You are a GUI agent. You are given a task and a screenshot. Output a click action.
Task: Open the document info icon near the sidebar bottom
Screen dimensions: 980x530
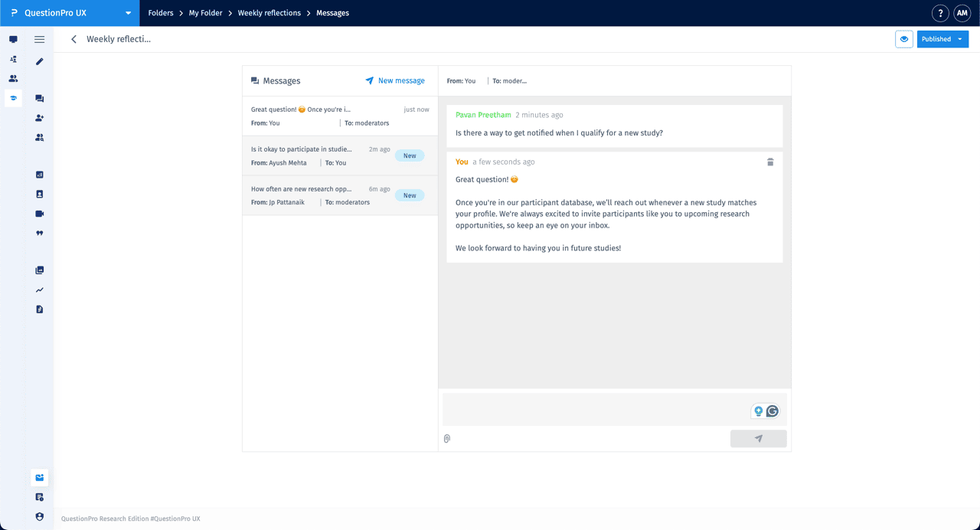tap(40, 497)
